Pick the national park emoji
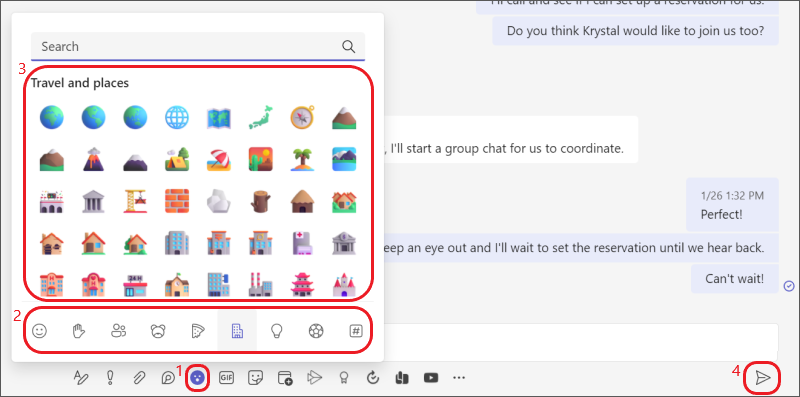This screenshot has width=800, height=397. click(x=344, y=159)
